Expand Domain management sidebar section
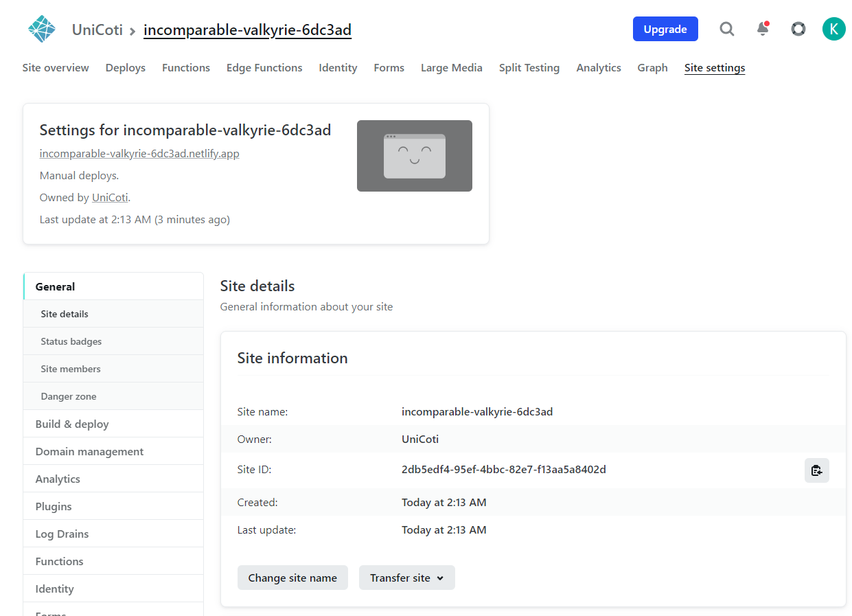Screen dimensions: 852x616 [113, 451]
